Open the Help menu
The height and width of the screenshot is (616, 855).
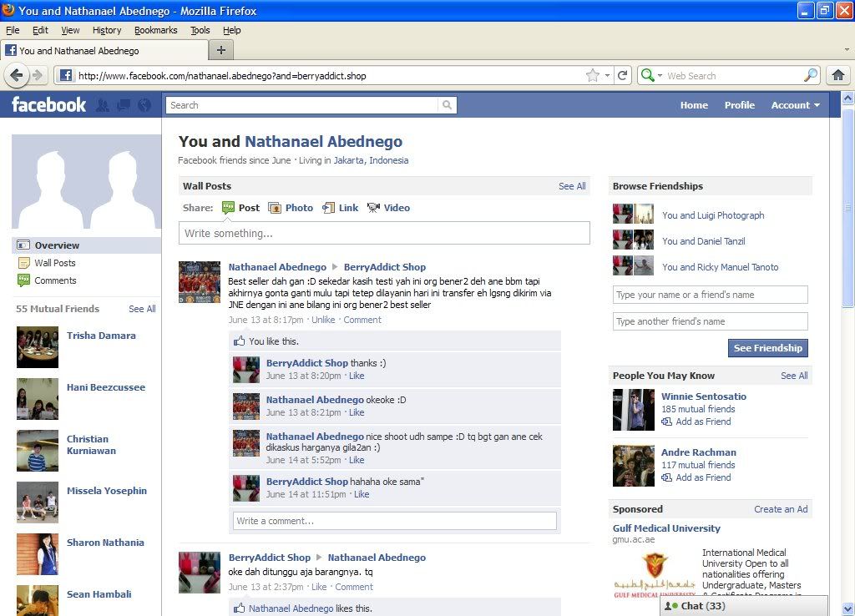[232, 30]
